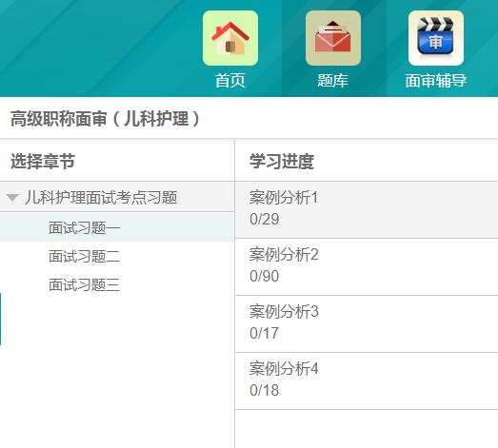Open the 面审辅导 clapperboard icon
The width and height of the screenshot is (498, 448).
[436, 38]
